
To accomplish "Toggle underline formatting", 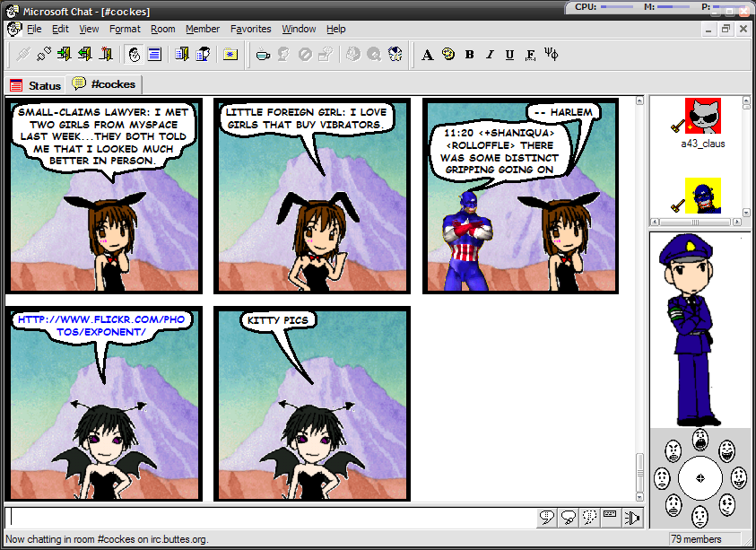I will [x=509, y=55].
